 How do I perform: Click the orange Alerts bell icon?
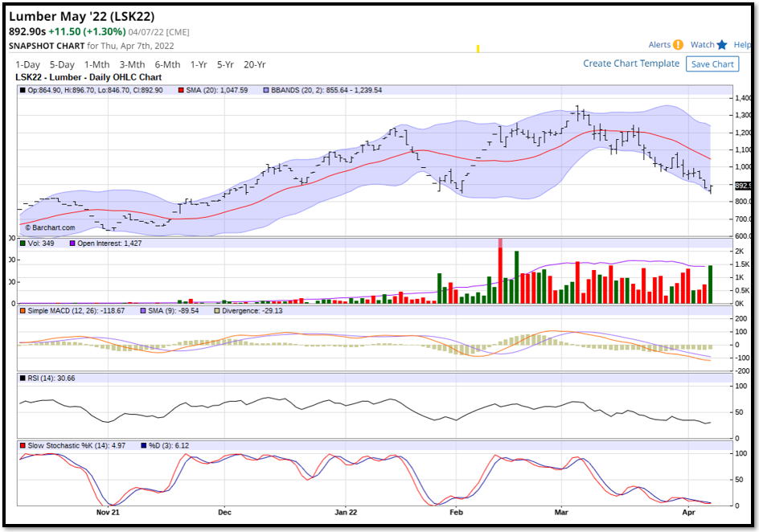pos(678,45)
